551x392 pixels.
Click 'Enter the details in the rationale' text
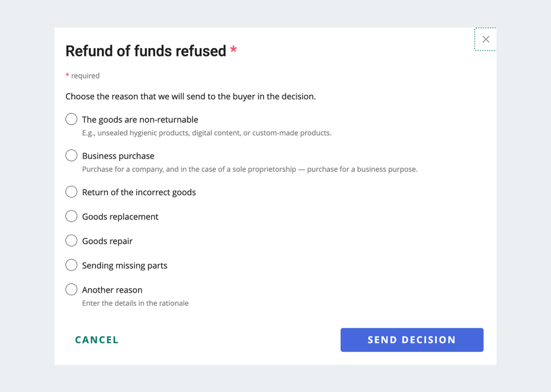pyautogui.click(x=135, y=303)
